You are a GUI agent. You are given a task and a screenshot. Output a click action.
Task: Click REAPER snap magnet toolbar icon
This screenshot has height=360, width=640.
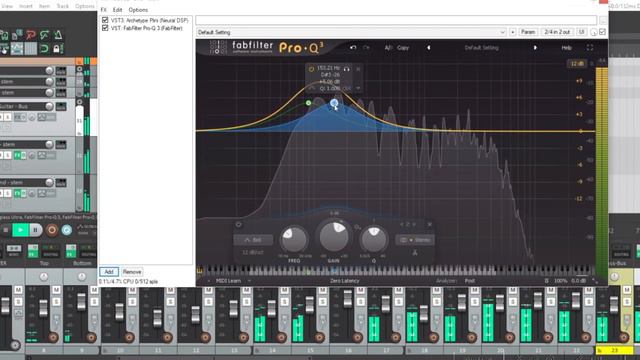coord(44,49)
